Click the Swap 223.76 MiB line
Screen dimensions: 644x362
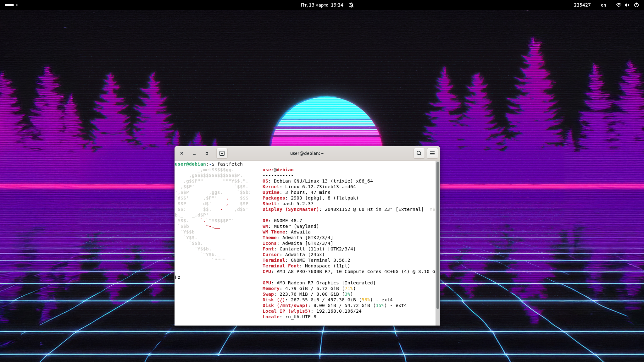[x=308, y=294]
